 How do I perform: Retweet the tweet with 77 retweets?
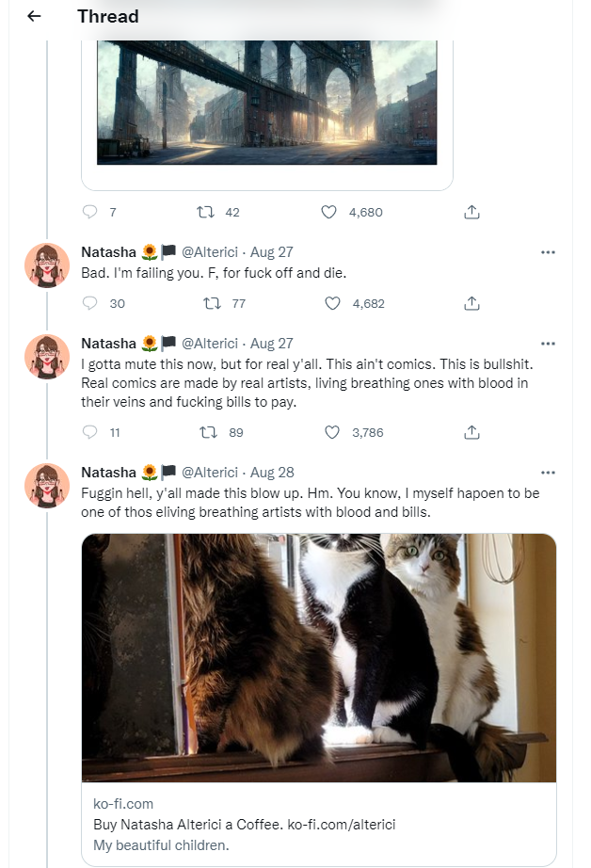pos(212,303)
